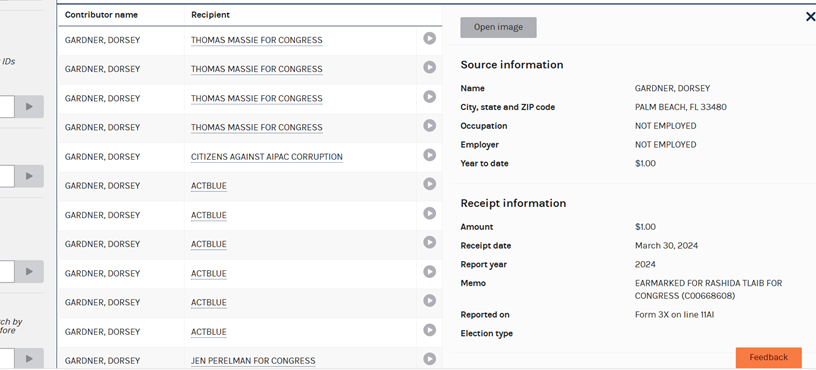Click the Recipient column header
Viewport: 816px width, 370px height.
tap(210, 15)
